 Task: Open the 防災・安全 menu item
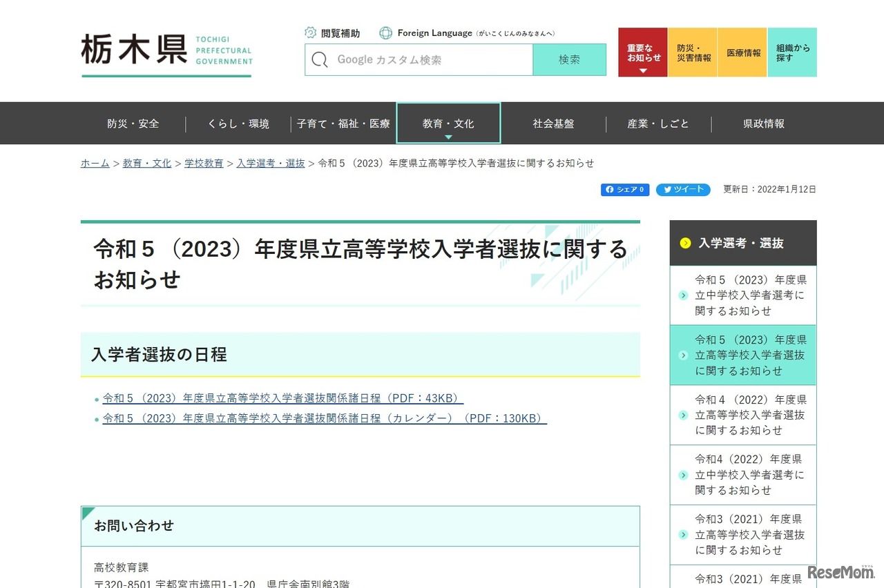click(133, 124)
